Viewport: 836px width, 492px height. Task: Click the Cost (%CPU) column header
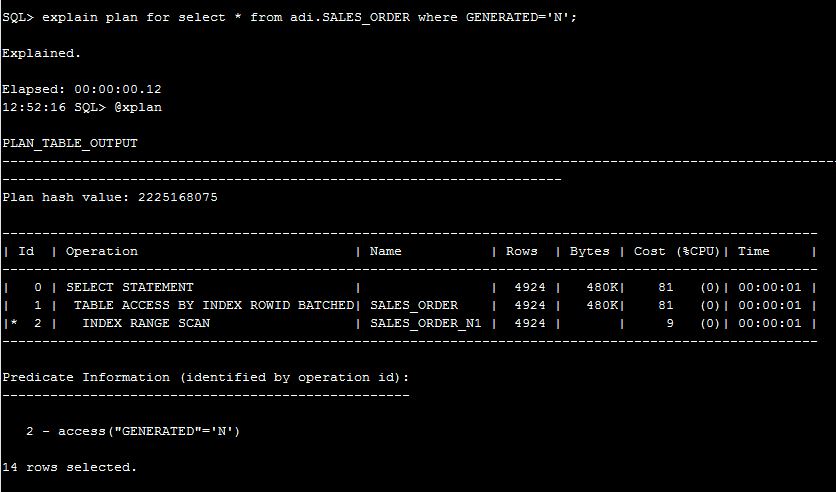(679, 251)
